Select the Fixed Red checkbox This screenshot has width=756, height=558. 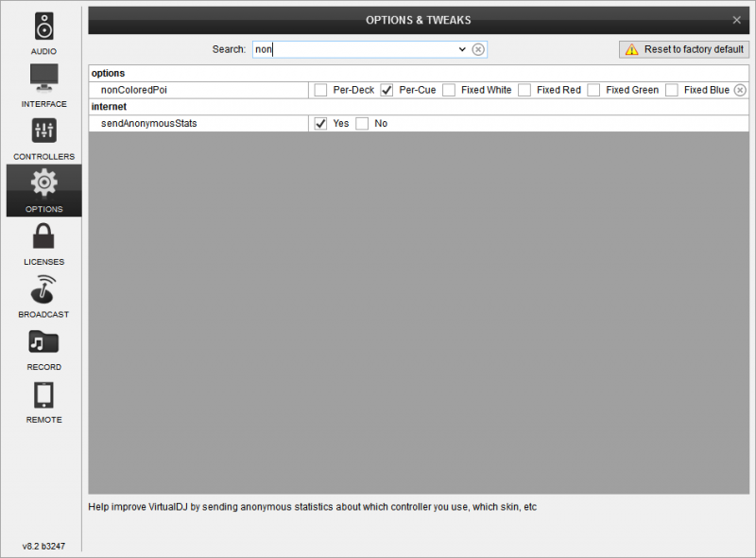524,90
